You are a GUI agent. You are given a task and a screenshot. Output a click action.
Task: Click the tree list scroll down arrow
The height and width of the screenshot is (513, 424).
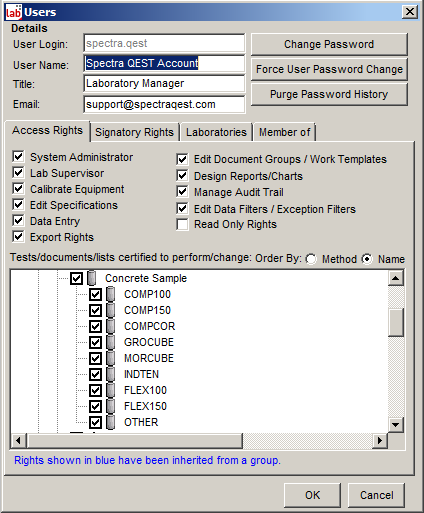(x=396, y=425)
